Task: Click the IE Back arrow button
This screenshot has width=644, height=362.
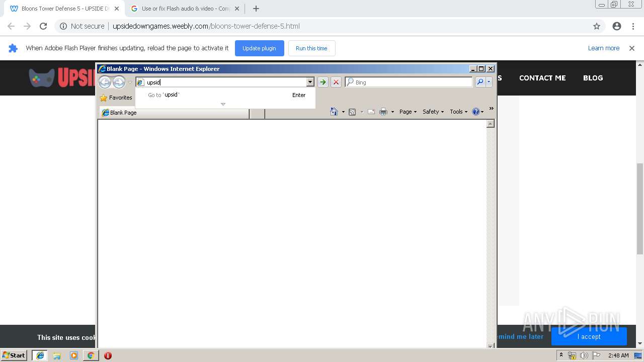Action: click(x=105, y=82)
